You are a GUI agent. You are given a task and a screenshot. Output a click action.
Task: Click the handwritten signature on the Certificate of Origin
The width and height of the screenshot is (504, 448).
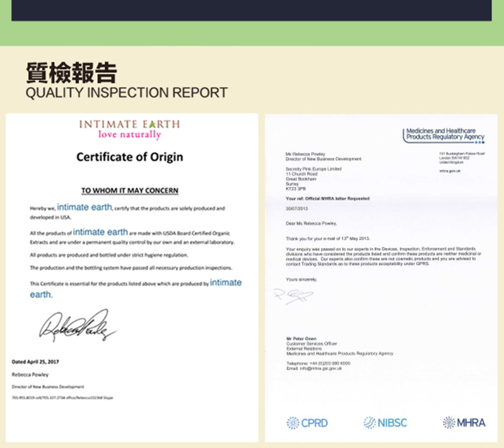[77, 328]
